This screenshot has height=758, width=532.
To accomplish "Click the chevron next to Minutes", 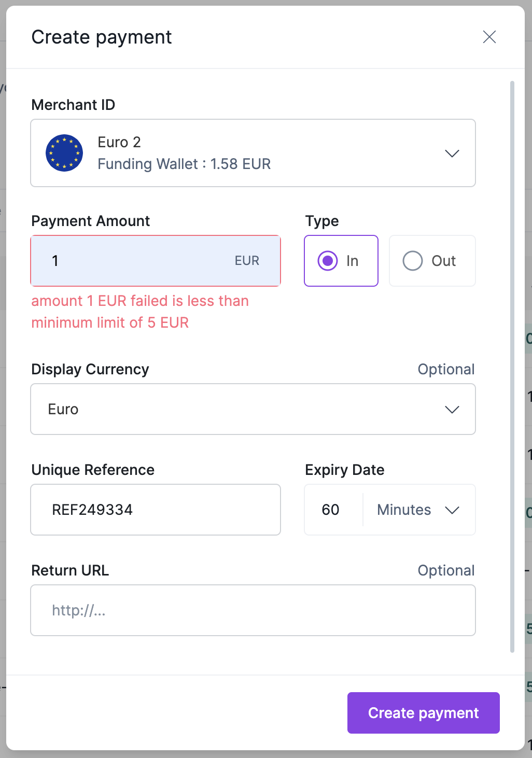I will (452, 510).
